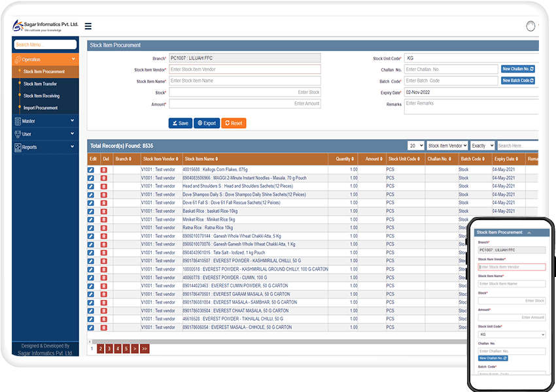Go to page 3 of records
The image size is (556, 392).
point(109,349)
